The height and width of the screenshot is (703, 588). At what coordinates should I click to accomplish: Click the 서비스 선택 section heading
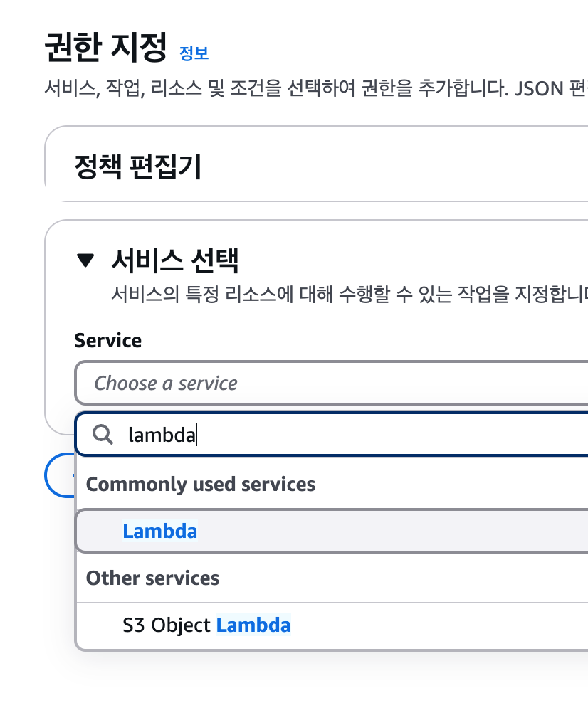click(175, 260)
